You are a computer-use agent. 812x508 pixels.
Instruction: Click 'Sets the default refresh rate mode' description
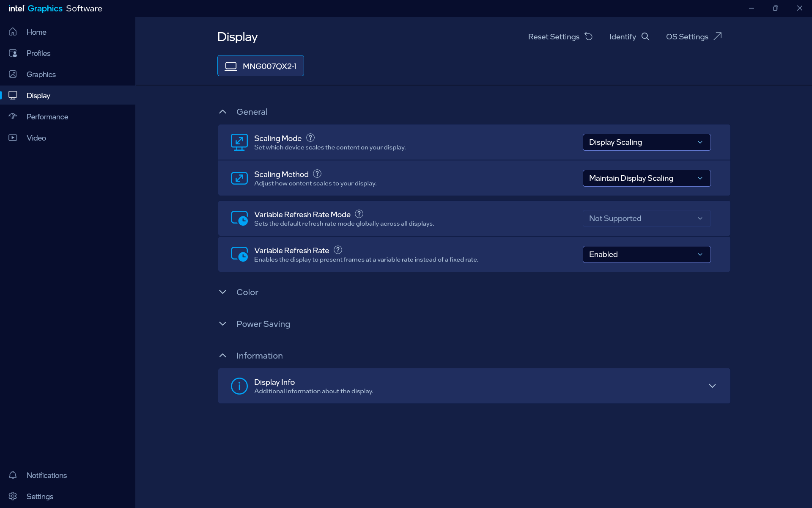coord(344,224)
